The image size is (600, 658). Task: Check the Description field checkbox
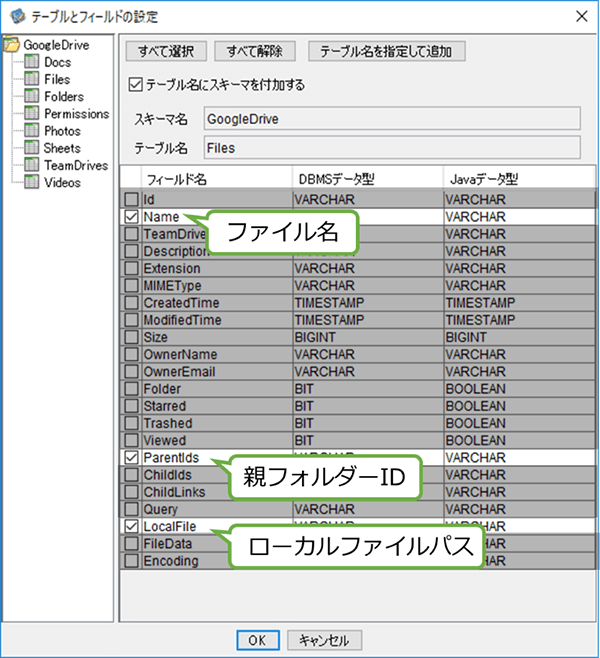(131, 251)
